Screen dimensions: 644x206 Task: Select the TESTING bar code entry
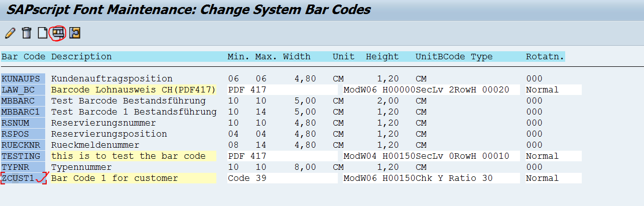pyautogui.click(x=20, y=156)
